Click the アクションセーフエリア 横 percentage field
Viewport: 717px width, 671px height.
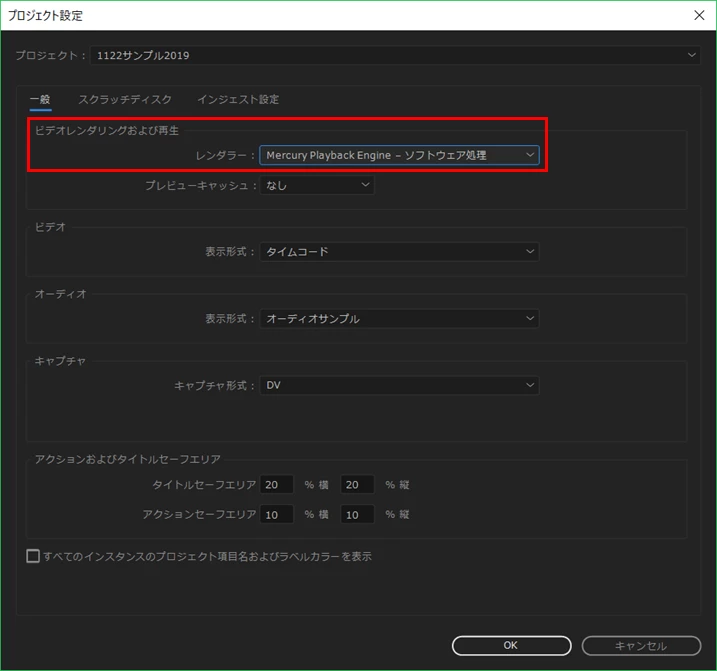(x=277, y=515)
